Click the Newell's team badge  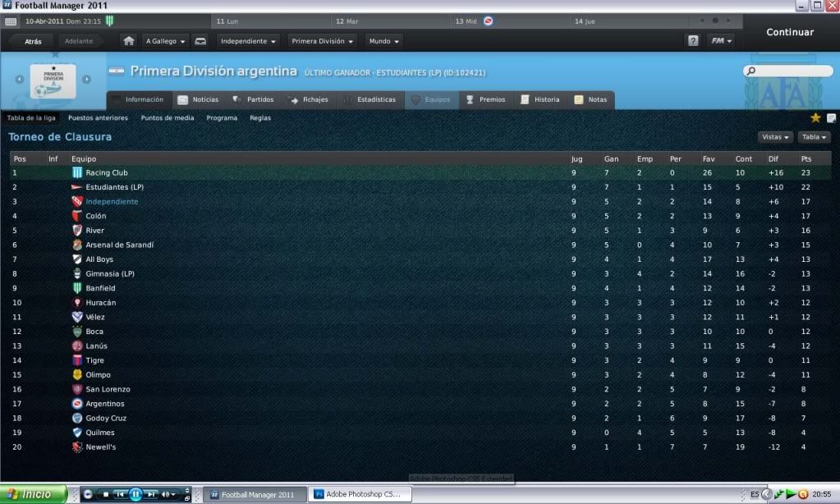pyautogui.click(x=77, y=447)
